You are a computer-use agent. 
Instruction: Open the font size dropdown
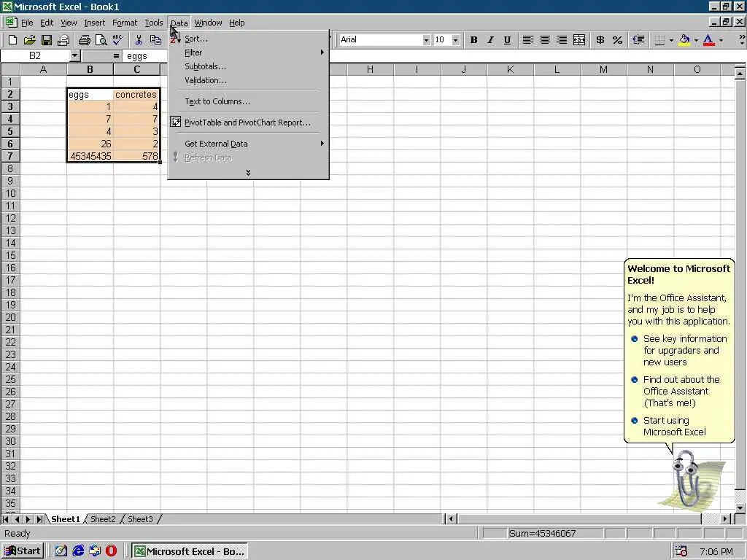456,40
